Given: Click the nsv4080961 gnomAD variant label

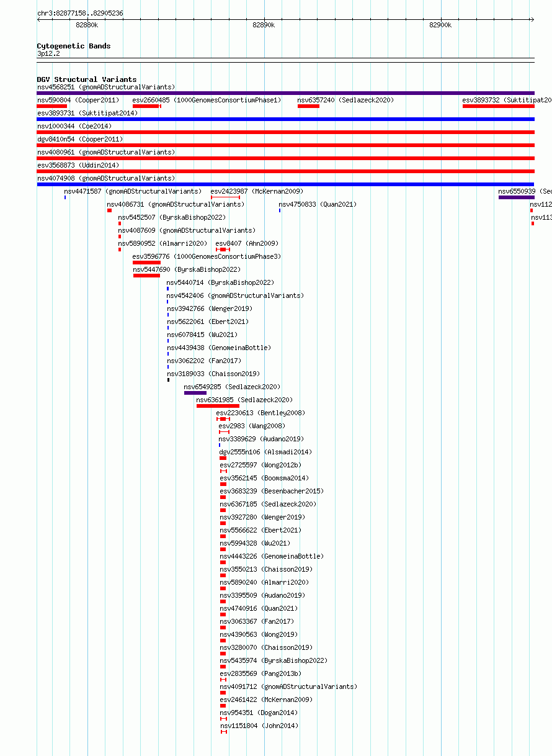Looking at the screenshot, I should 106,152.
